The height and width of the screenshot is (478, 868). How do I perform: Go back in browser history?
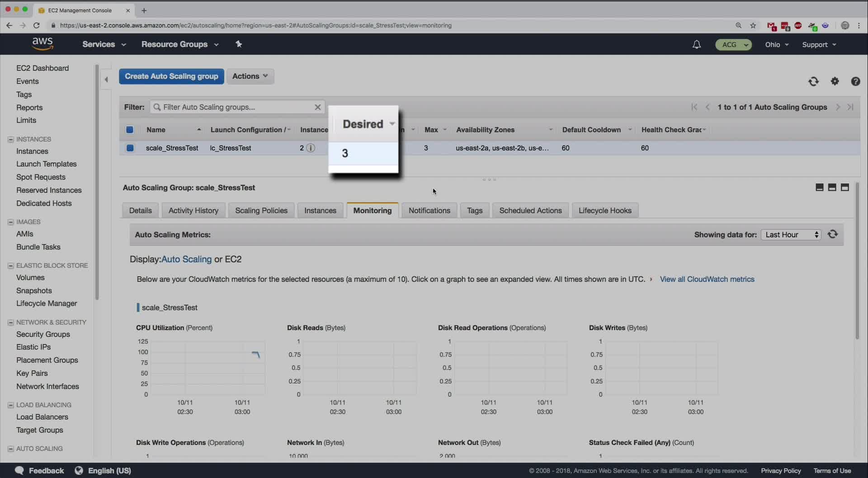point(9,25)
